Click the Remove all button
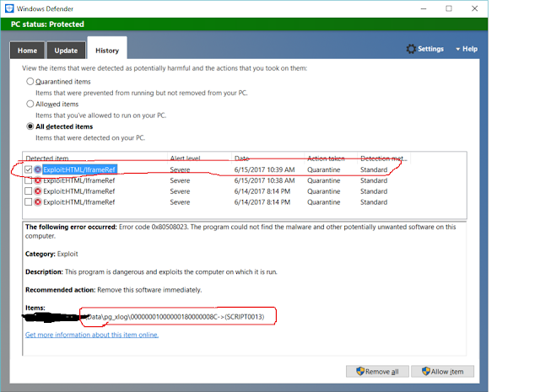Viewport: 540px width, 392px height. (x=377, y=372)
